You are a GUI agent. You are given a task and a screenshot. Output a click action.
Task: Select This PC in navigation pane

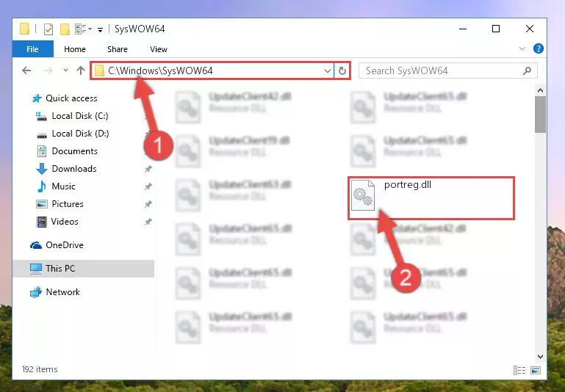tap(83, 269)
